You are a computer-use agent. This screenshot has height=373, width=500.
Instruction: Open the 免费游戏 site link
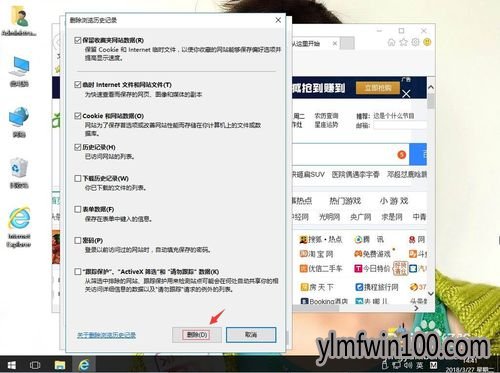pyautogui.click(x=372, y=254)
